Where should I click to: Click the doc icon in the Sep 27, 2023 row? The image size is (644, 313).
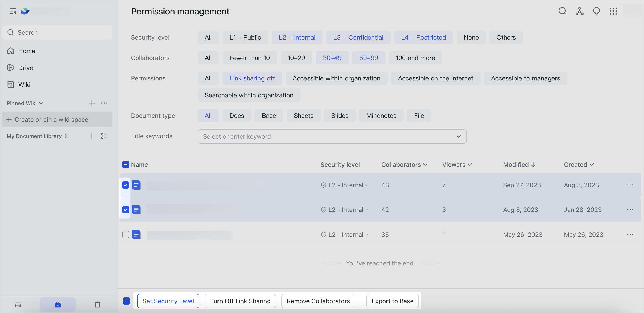tap(136, 185)
